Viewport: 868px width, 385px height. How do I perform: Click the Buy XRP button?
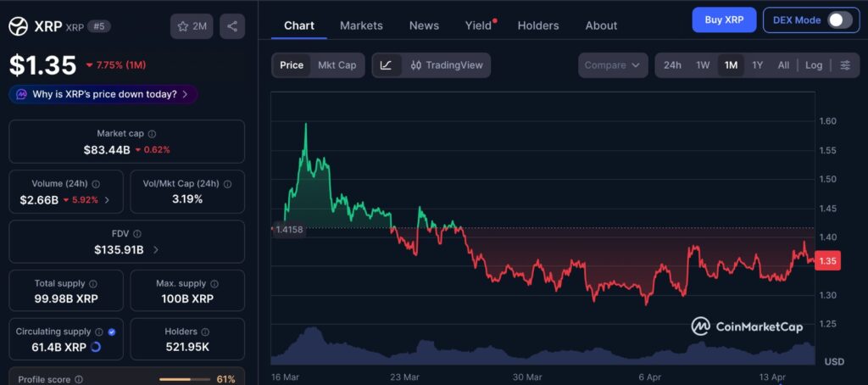pyautogui.click(x=724, y=20)
